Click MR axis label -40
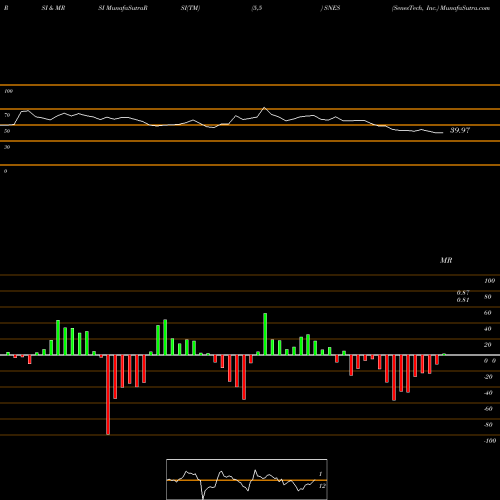Viewport: 500px width, 500px height. point(488,393)
